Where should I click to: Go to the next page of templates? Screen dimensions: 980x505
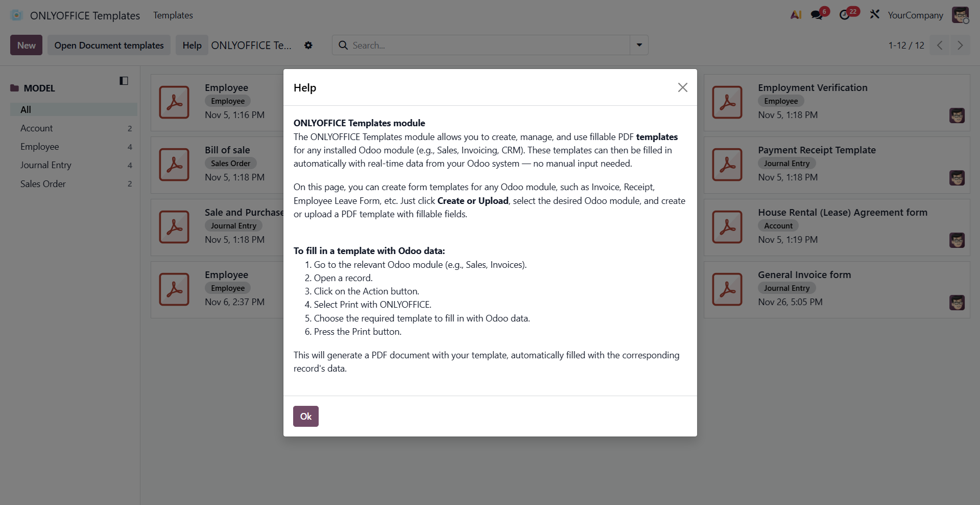[960, 45]
